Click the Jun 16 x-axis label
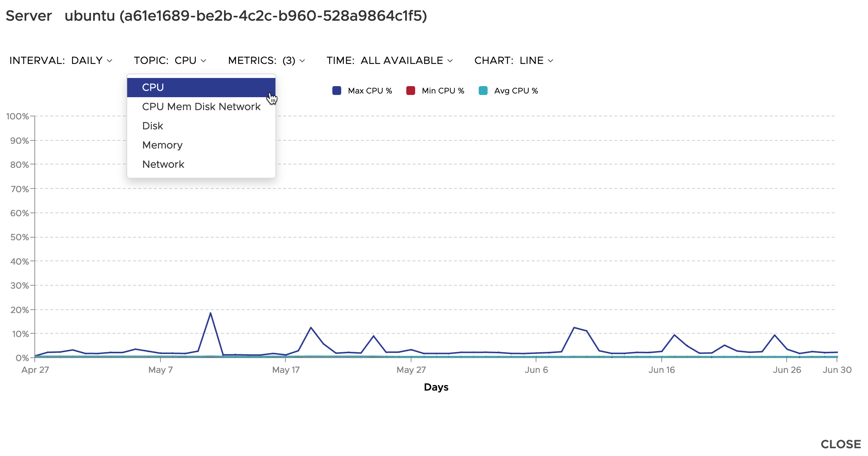The image size is (868, 456). coord(662,370)
